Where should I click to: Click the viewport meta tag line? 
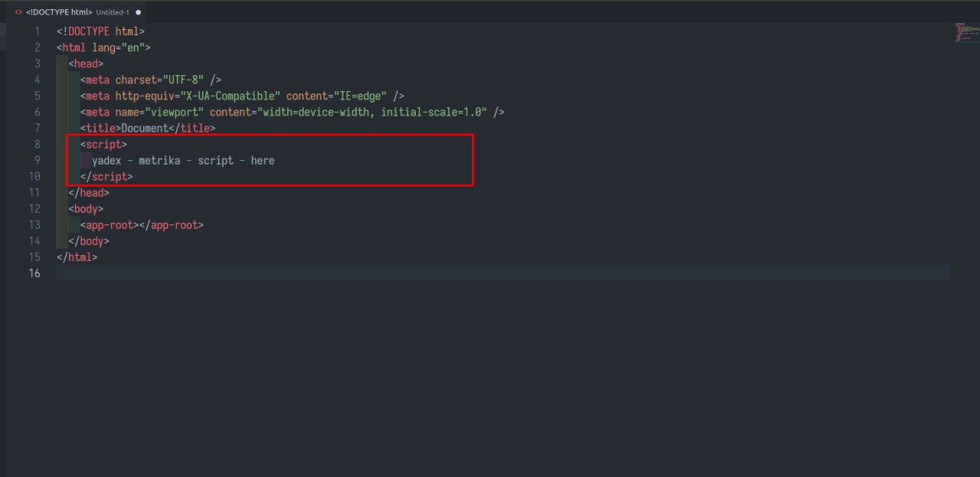[x=292, y=112]
